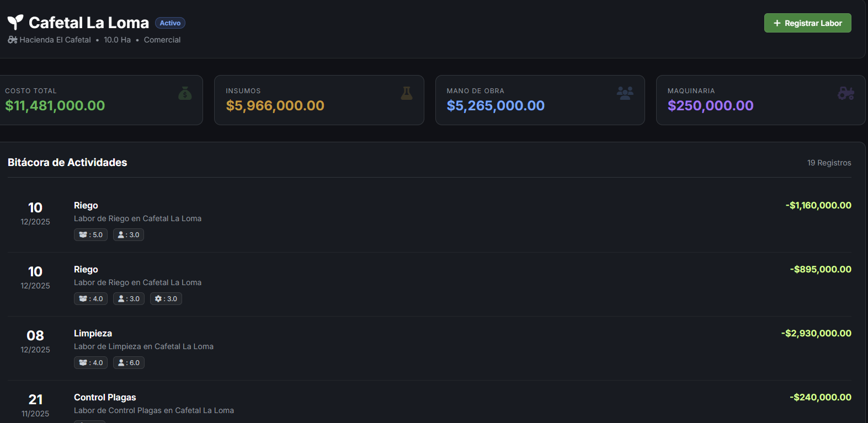This screenshot has height=423, width=868.
Task: Click the money bag icon in Costo Total
Action: pyautogui.click(x=185, y=93)
